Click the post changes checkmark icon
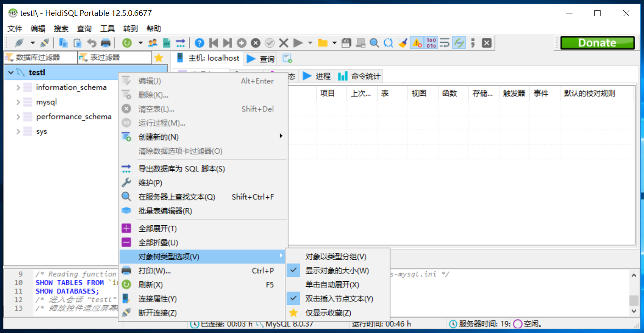644x333 pixels. (270, 43)
